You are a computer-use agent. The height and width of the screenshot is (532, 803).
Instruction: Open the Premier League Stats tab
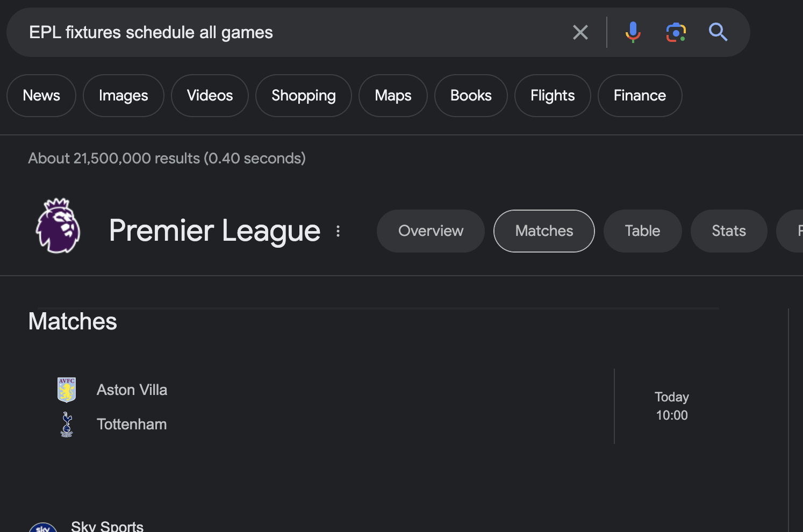point(729,231)
